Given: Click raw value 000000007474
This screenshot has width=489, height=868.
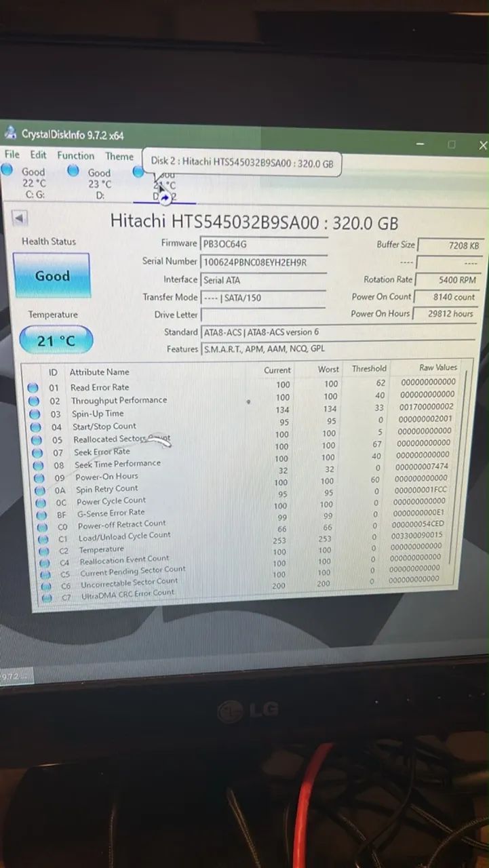Looking at the screenshot, I should point(420,467).
